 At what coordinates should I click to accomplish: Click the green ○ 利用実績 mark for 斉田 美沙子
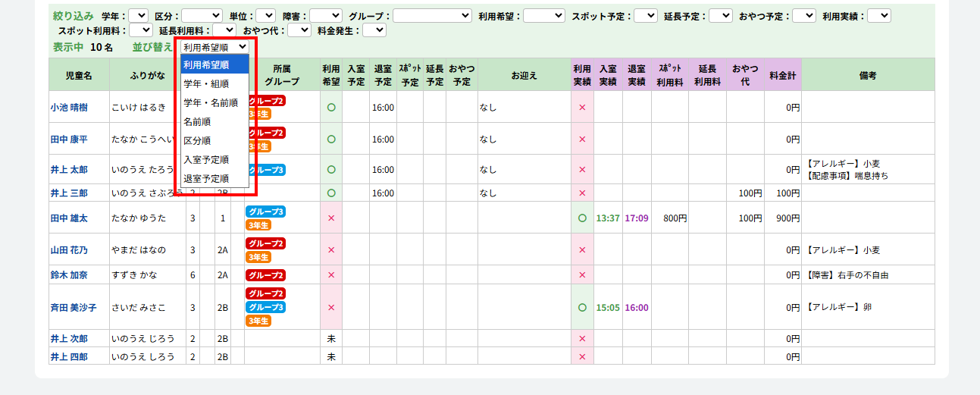(x=582, y=308)
